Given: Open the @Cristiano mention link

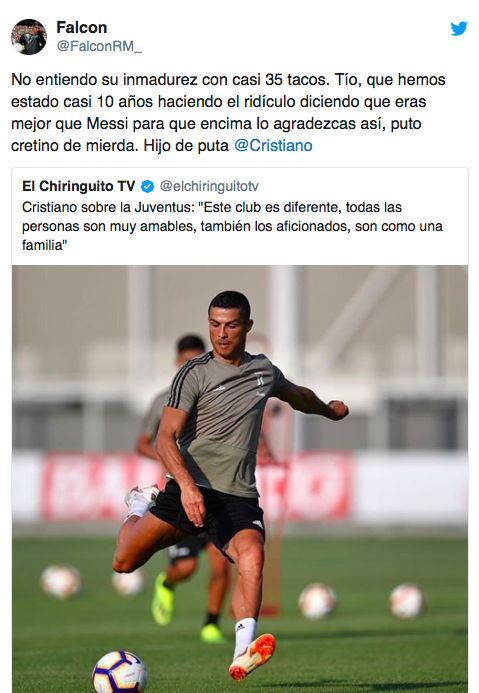Looking at the screenshot, I should [x=273, y=145].
